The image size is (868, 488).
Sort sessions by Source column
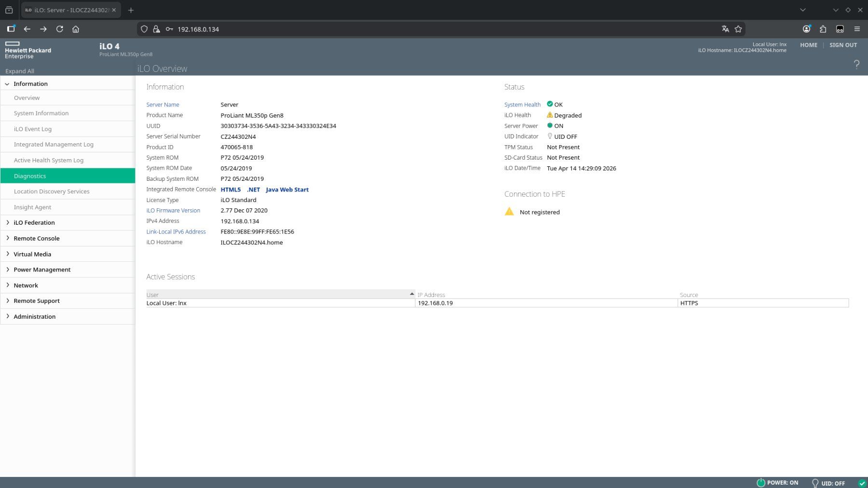click(x=763, y=294)
